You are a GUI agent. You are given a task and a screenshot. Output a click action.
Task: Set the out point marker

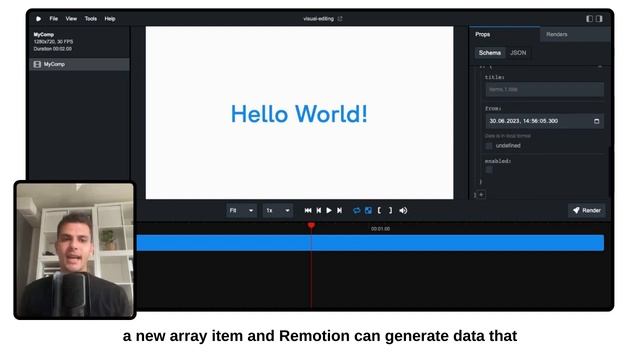pyautogui.click(x=390, y=211)
